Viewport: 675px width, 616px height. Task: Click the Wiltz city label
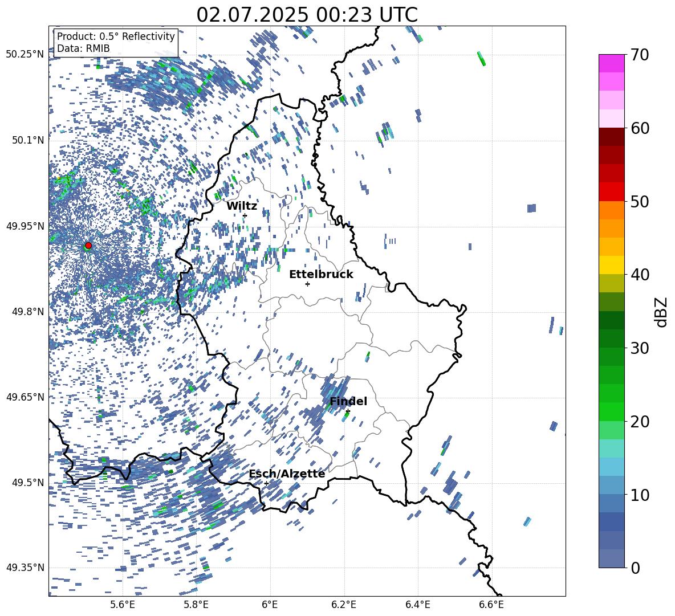click(x=242, y=206)
